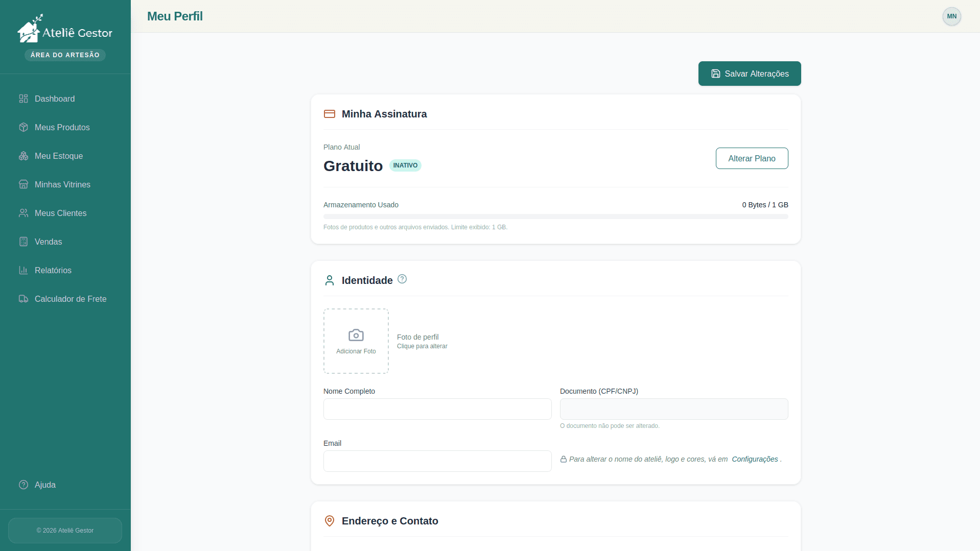Click the Armazenamento Usado progress bar

pos(555,217)
